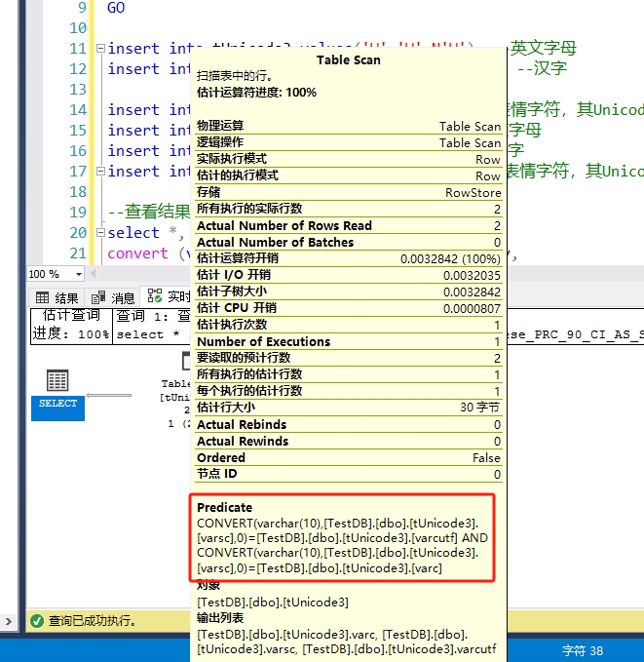Click the arrow connecting to SELECT node
Viewport: 644px width, 662px height.
pyautogui.click(x=109, y=395)
